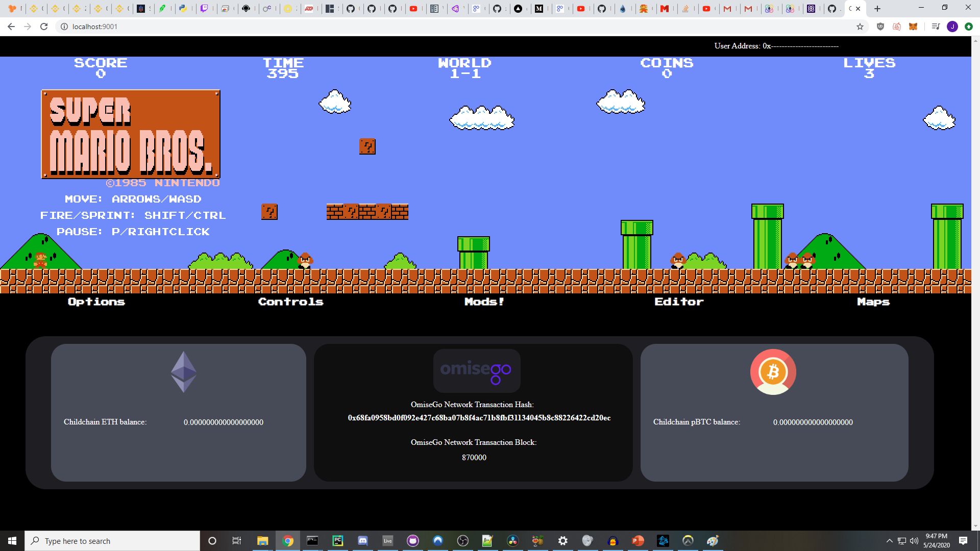Open the Mods! game menu
This screenshot has width=980, height=551.
click(484, 302)
